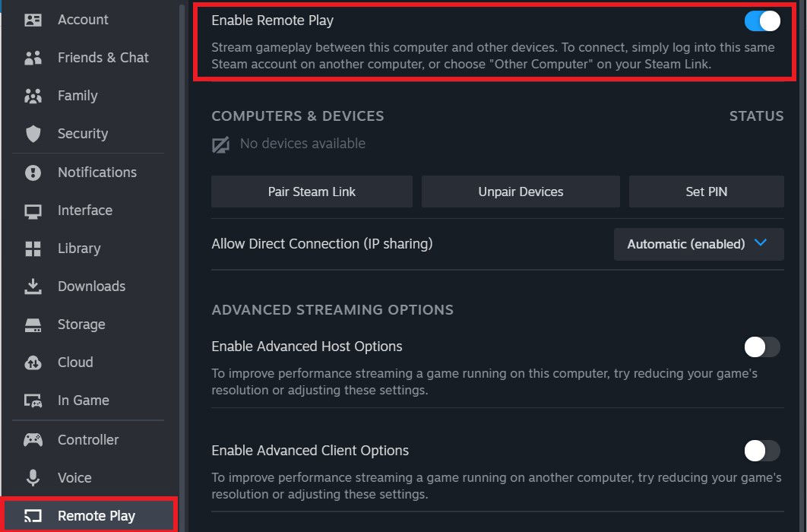The width and height of the screenshot is (807, 532).
Task: Click the Unpair Devices button
Action: (x=521, y=192)
